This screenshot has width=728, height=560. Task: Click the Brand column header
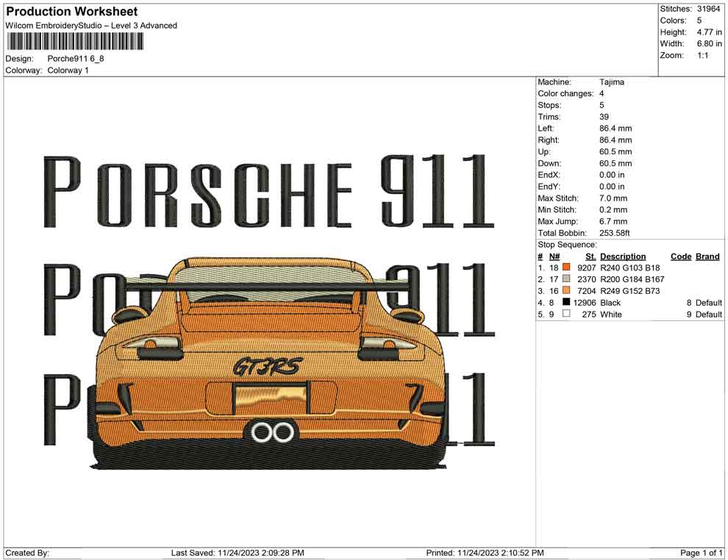tap(707, 256)
